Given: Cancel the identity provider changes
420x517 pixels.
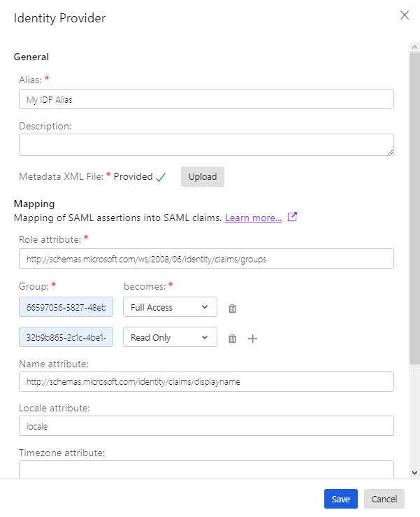Looking at the screenshot, I should coord(384,499).
